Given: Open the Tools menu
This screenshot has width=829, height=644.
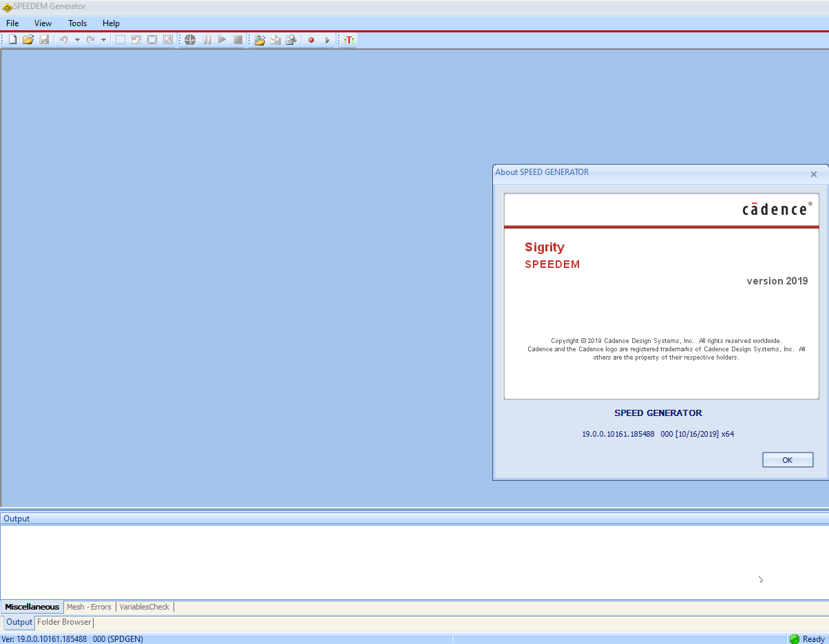Looking at the screenshot, I should click(x=78, y=23).
